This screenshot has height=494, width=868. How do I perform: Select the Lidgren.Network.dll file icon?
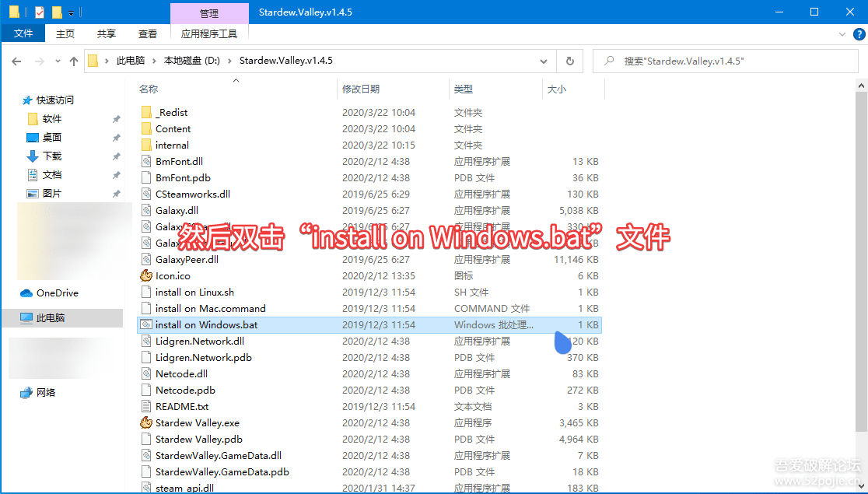click(146, 342)
